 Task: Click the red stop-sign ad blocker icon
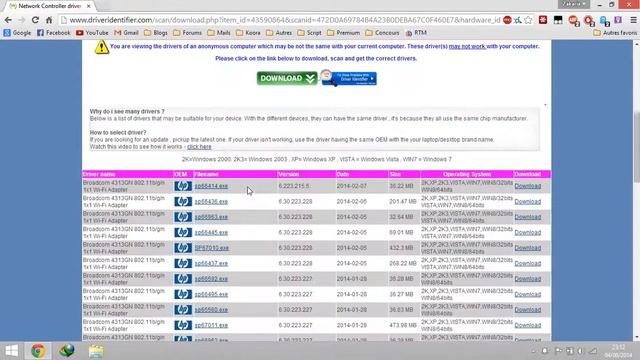[x=507, y=20]
